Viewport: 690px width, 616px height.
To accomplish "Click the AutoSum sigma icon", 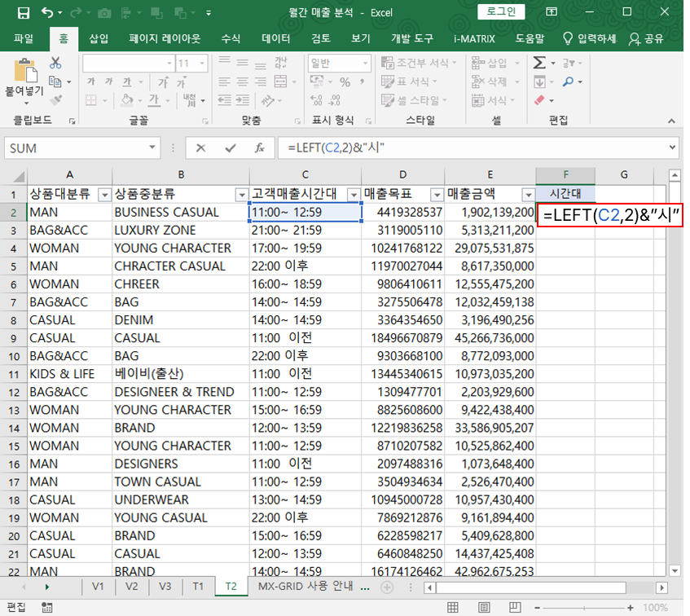I will coord(539,63).
